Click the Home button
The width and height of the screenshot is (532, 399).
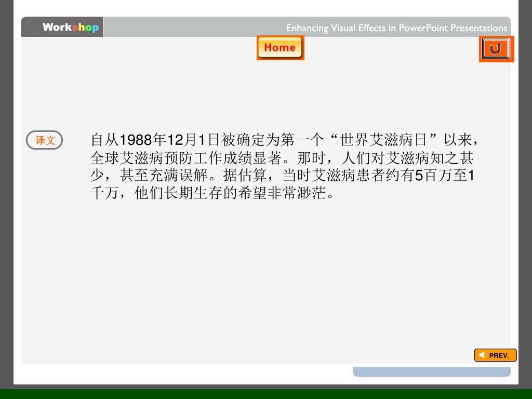280,47
